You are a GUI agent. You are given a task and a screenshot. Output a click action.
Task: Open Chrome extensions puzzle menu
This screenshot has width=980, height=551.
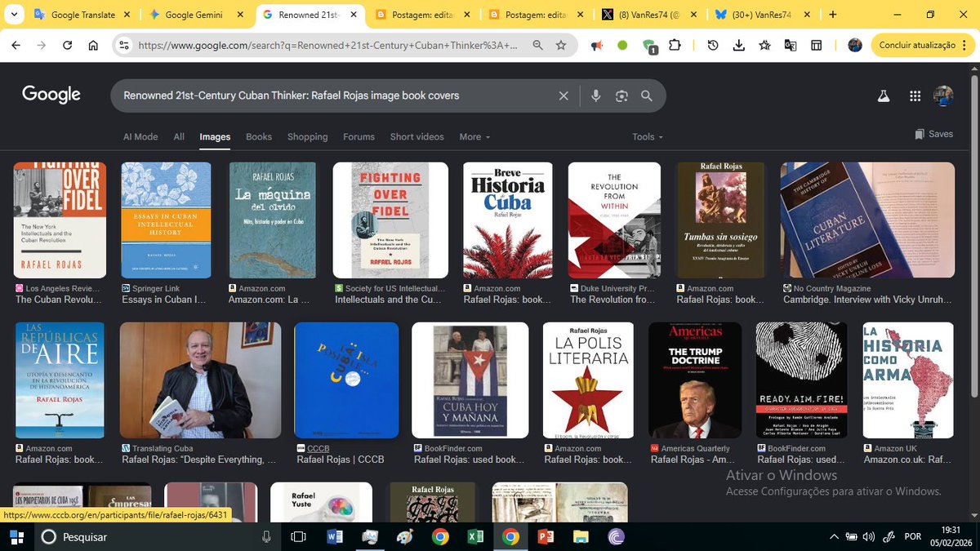[675, 46]
